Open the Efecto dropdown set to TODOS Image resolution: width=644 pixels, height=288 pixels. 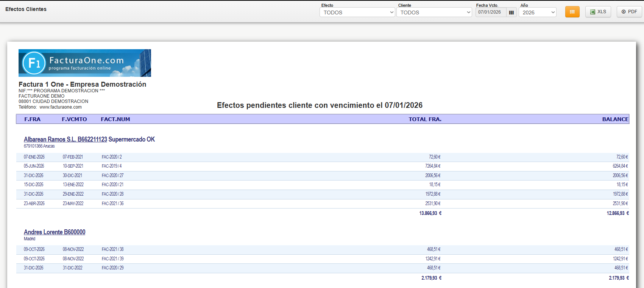(x=357, y=12)
